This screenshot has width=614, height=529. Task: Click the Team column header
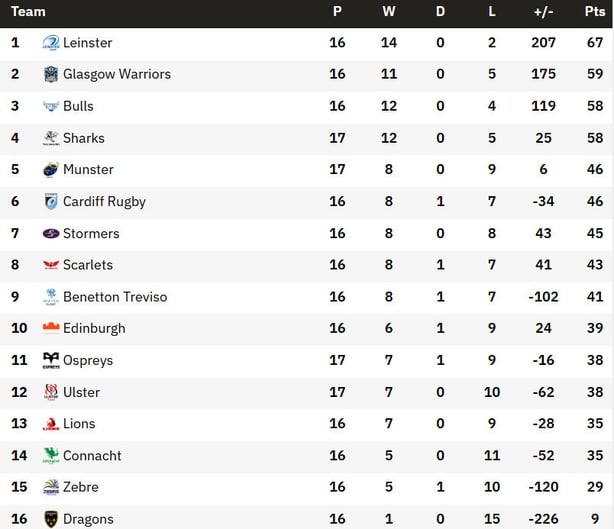(x=28, y=11)
